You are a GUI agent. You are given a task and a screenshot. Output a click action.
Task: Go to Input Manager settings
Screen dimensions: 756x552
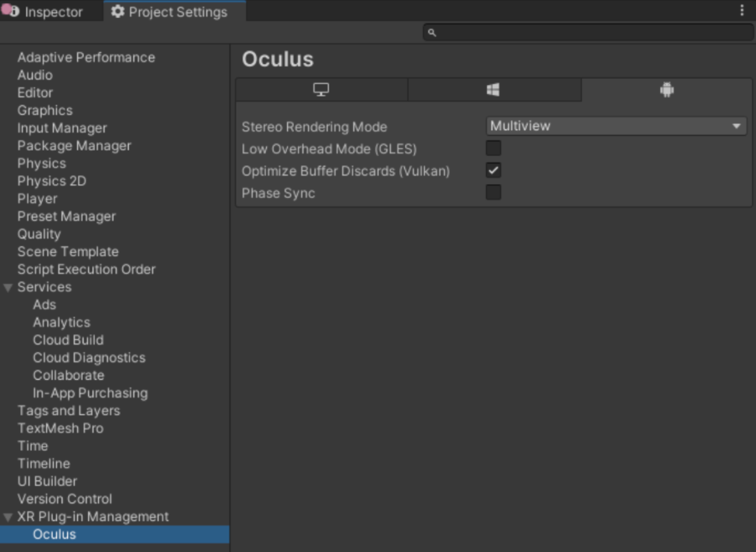[x=62, y=128]
